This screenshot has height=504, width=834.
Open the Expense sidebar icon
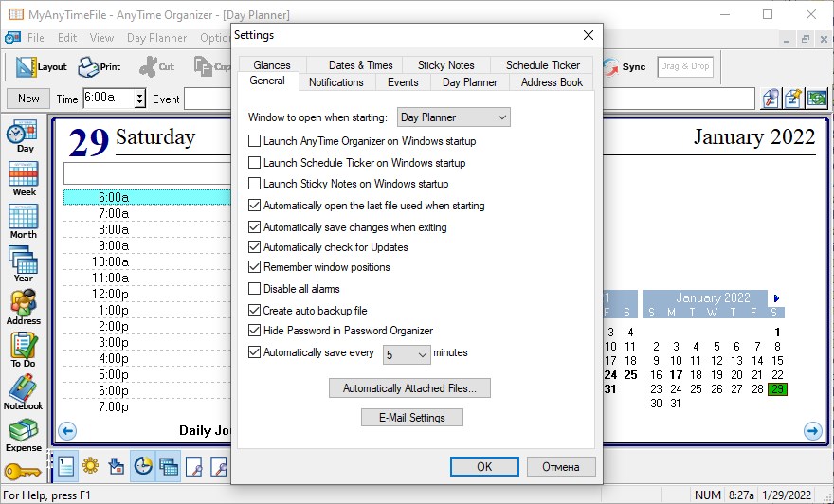point(24,434)
